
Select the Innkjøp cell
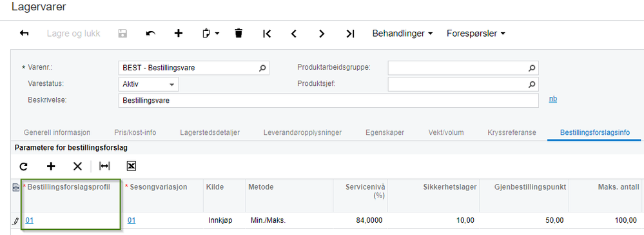click(x=224, y=221)
